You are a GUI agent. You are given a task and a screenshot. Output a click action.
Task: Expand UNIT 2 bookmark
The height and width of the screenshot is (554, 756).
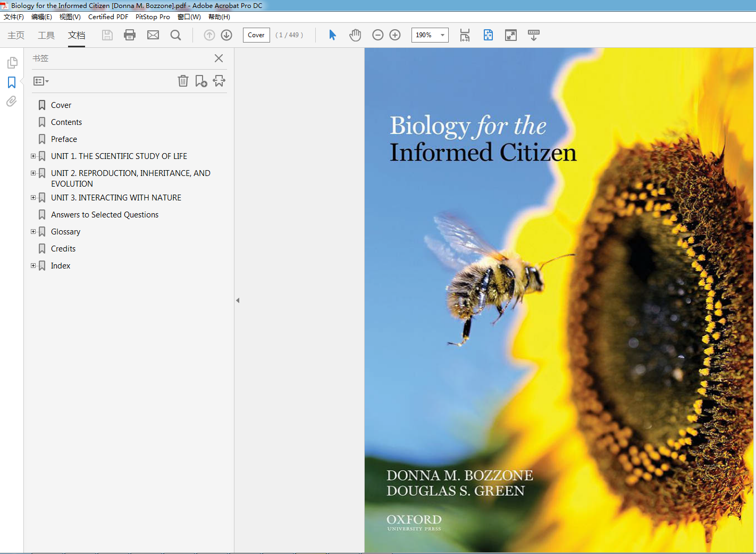tap(33, 173)
